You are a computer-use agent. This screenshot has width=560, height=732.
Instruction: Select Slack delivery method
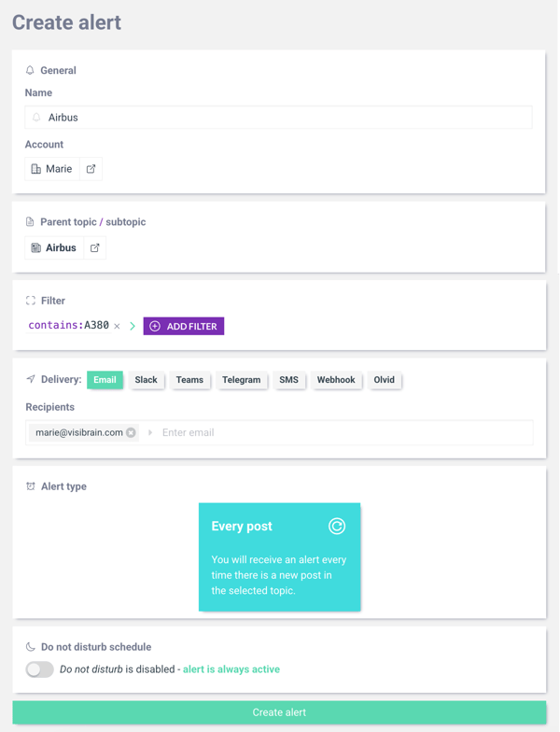pos(146,380)
